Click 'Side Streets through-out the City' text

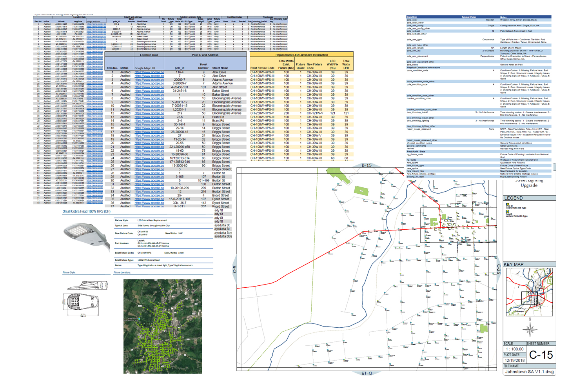coord(154,226)
